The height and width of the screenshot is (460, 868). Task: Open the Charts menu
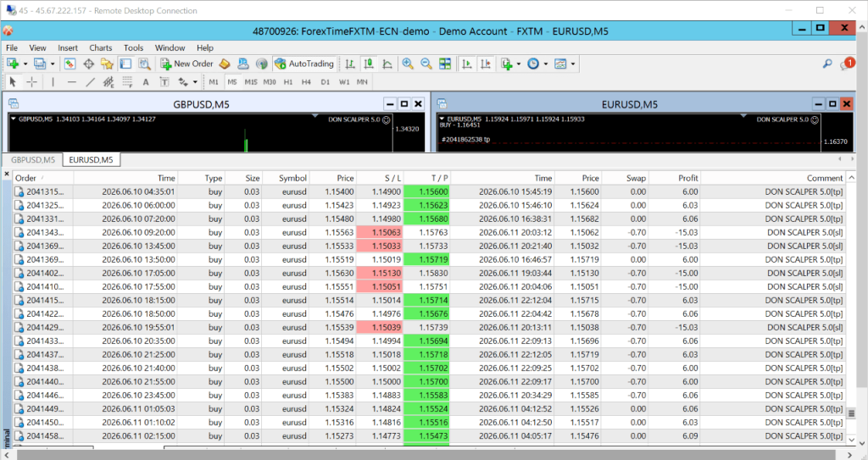(x=101, y=47)
